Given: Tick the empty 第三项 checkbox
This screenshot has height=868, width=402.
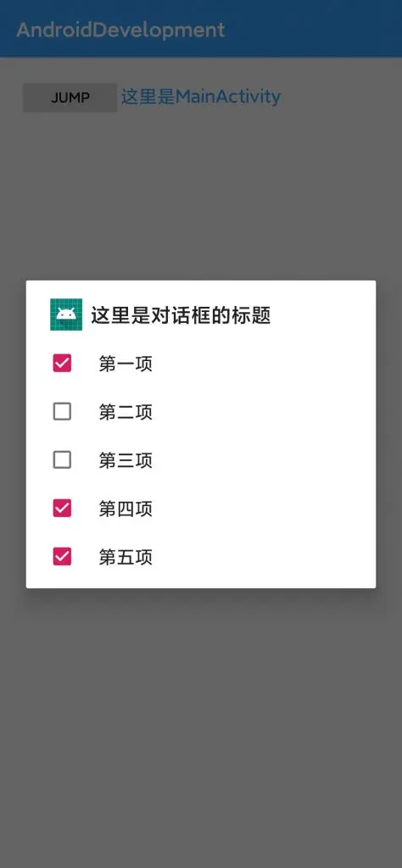Looking at the screenshot, I should coord(62,460).
